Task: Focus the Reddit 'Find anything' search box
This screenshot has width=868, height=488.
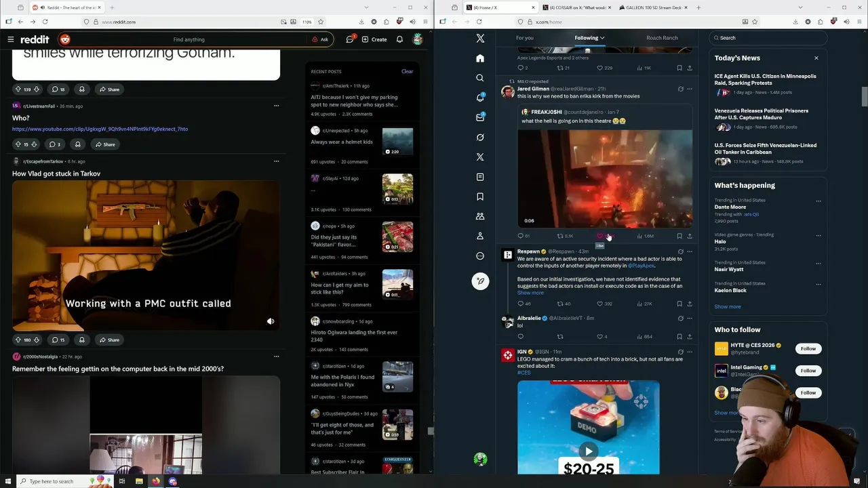Action: pos(189,39)
